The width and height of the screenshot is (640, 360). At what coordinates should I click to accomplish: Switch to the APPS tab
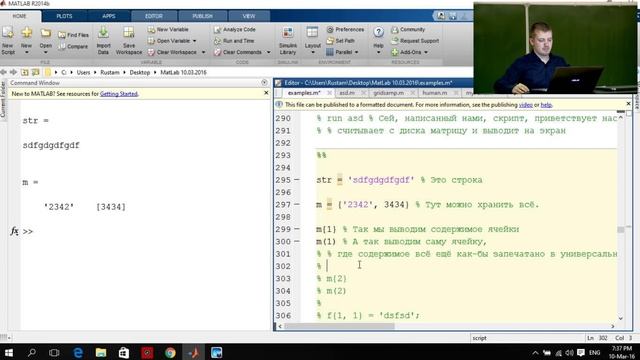[x=109, y=16]
